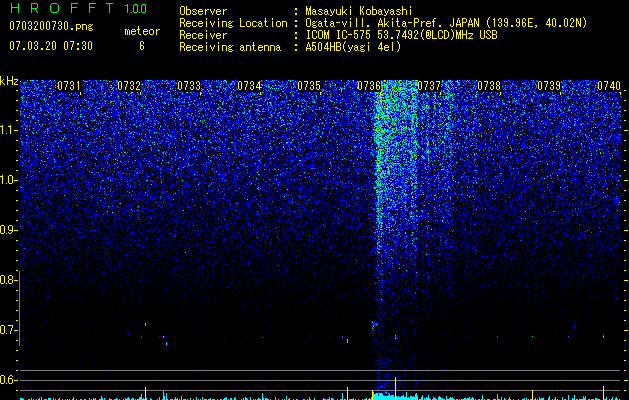Select the date stamp 07.03.20 07:30
Viewport: 629px width, 400px height.
tap(51, 46)
